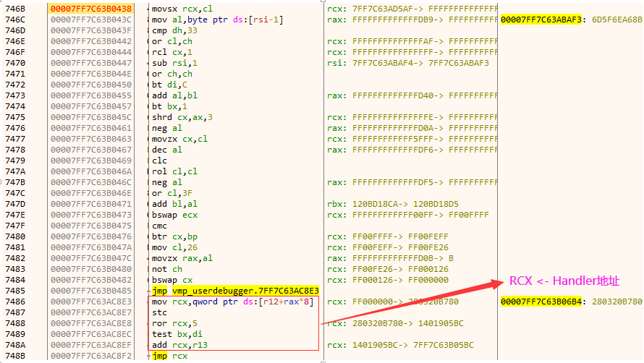Click instruction 'rcl cx,1'
644x363 pixels.
coord(172,52)
